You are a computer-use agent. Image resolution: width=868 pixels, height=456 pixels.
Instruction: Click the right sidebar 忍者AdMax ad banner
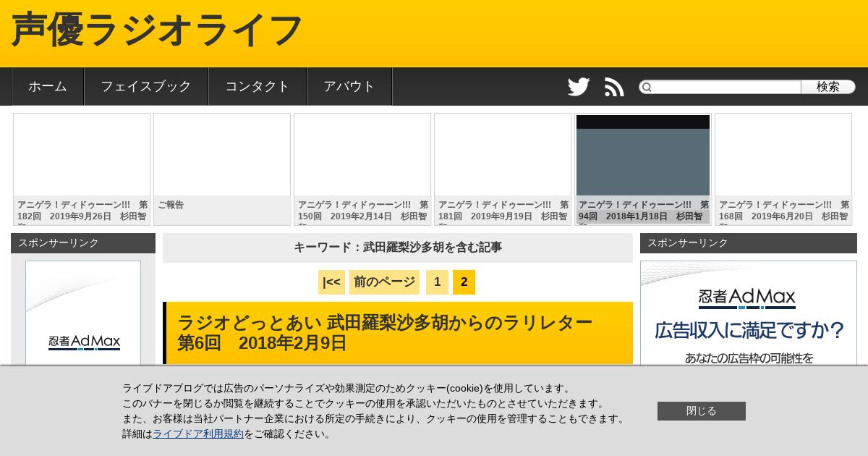tap(749, 313)
